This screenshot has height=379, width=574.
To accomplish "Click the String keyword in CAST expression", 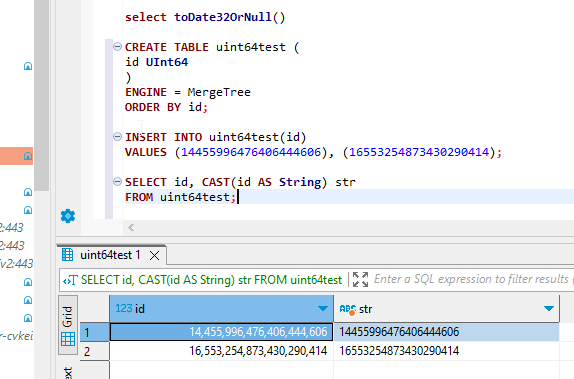I will (300, 182).
